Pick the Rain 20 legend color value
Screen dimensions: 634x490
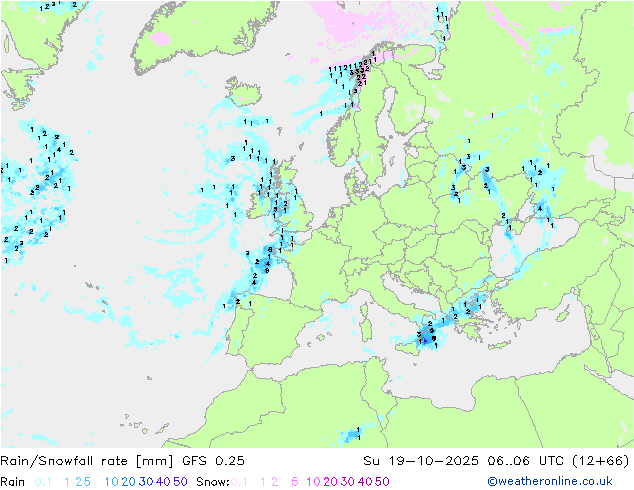129,482
